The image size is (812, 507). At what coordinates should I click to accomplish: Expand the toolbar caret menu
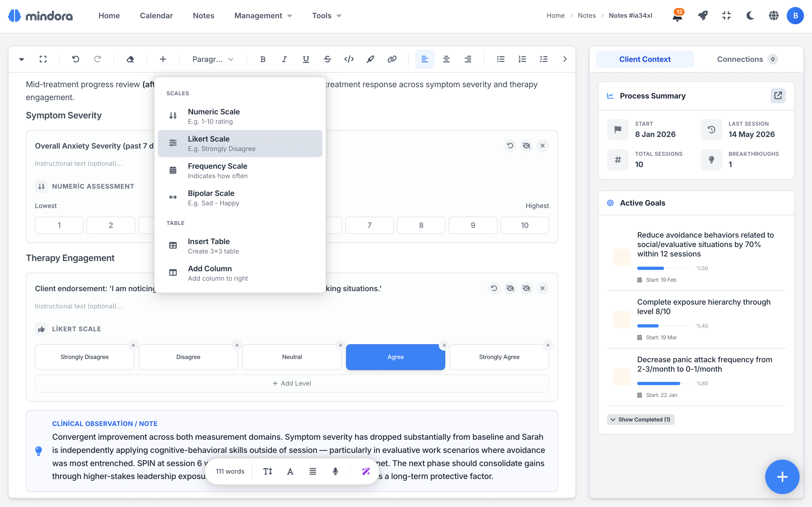pyautogui.click(x=22, y=59)
